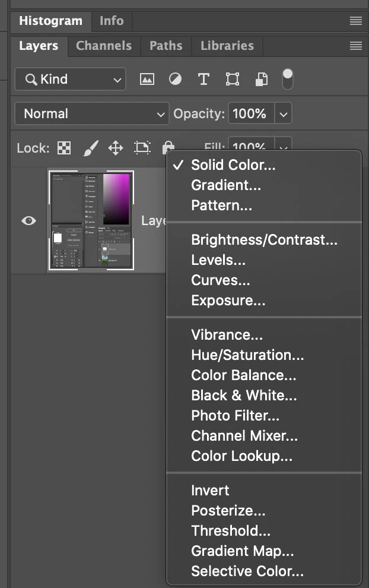Switch to the Paths tab
This screenshot has width=369, height=588.
[x=166, y=46]
